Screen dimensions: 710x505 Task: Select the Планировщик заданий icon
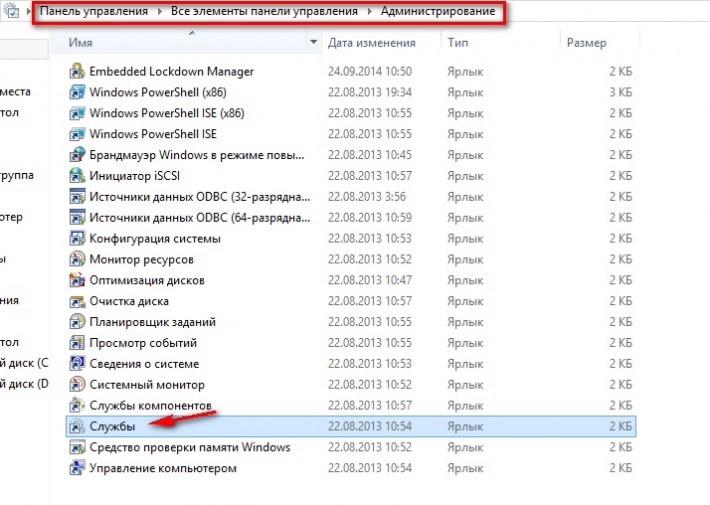coord(77,322)
